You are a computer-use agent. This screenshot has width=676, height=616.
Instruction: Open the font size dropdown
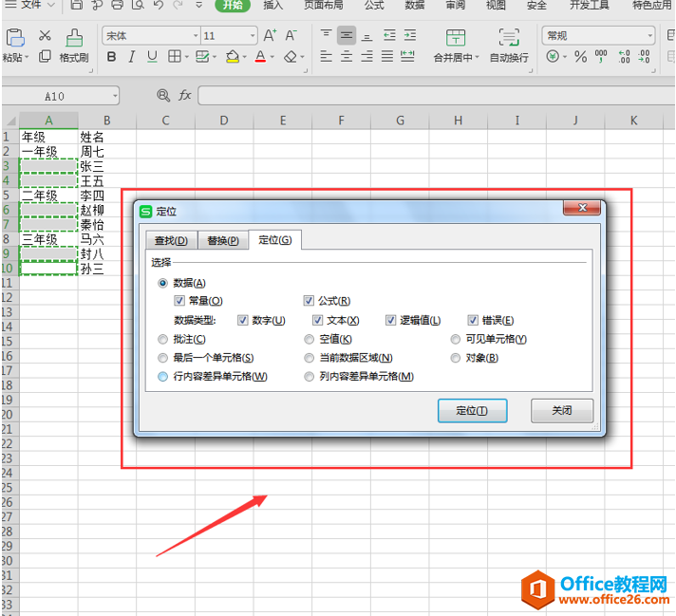point(253,36)
